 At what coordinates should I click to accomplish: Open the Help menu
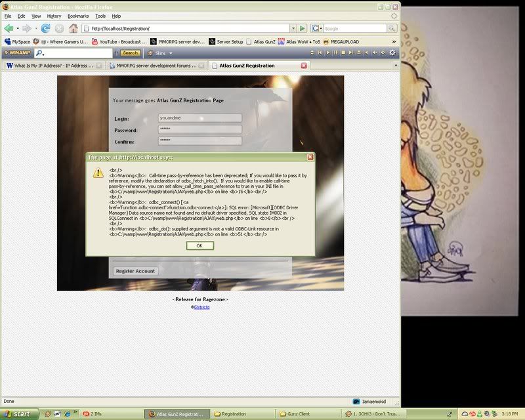[x=116, y=16]
